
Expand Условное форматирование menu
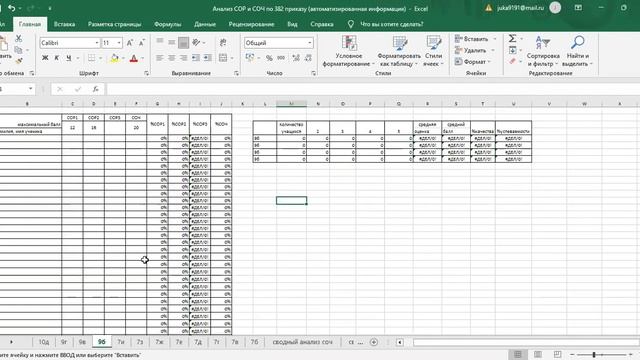pyautogui.click(x=348, y=51)
